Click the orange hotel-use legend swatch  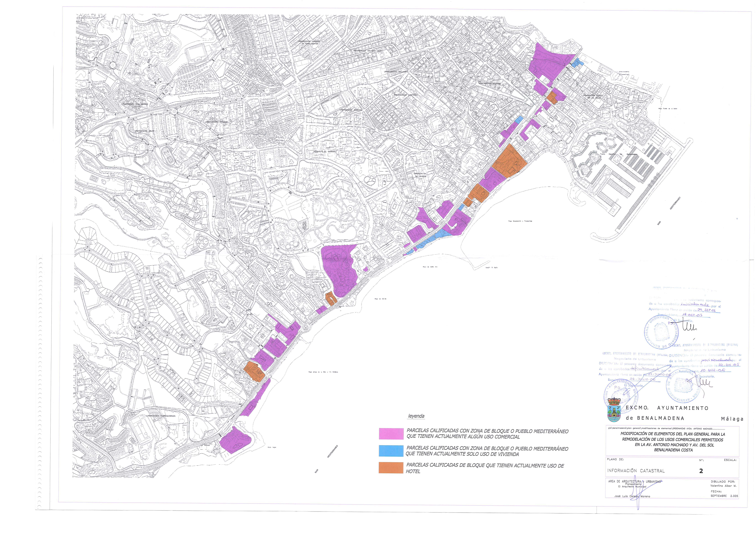[391, 468]
